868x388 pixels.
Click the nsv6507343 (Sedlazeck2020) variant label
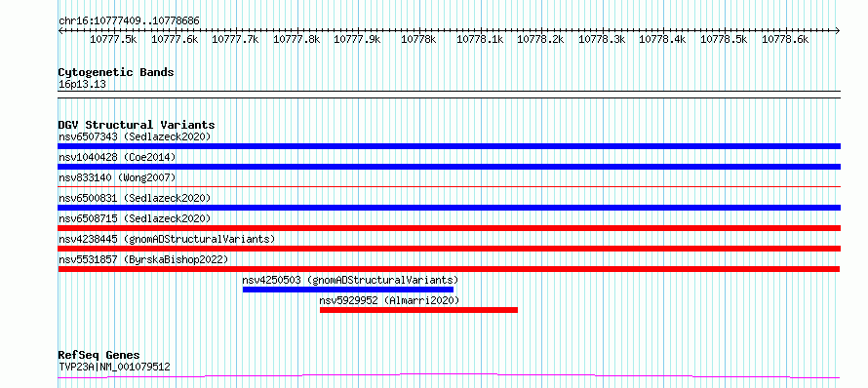coord(135,136)
